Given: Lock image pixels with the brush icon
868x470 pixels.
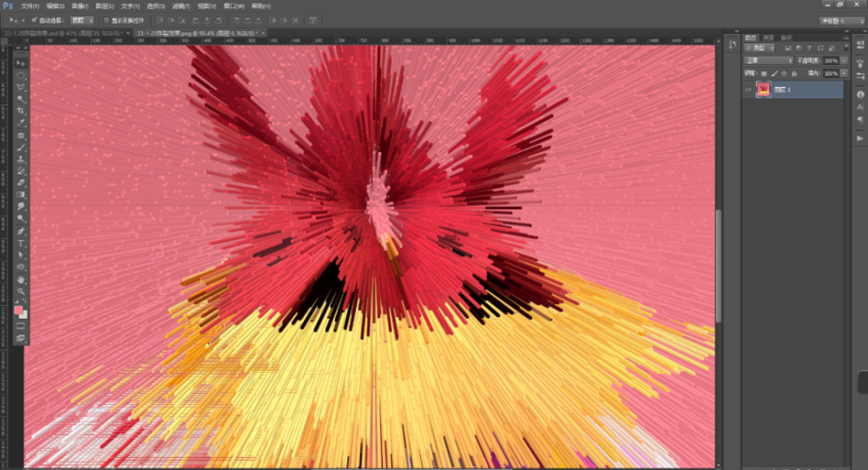Looking at the screenshot, I should click(774, 73).
